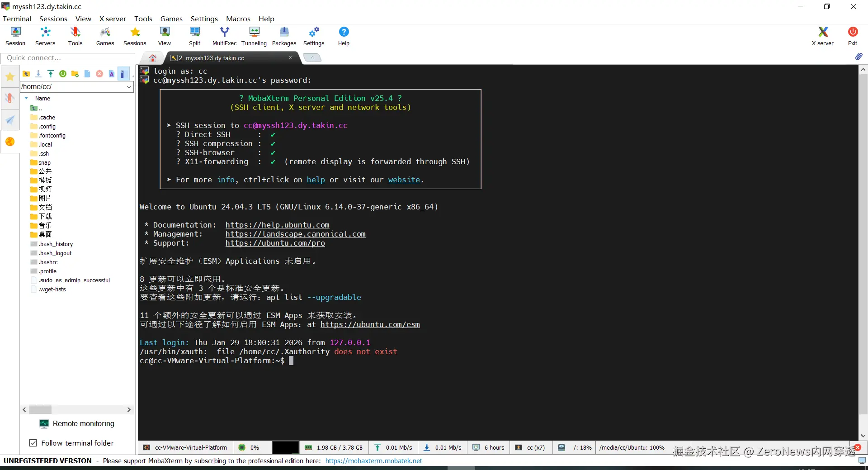This screenshot has height=470, width=868.
Task: Open the Sessions star sidebar tab
Action: pos(10,76)
